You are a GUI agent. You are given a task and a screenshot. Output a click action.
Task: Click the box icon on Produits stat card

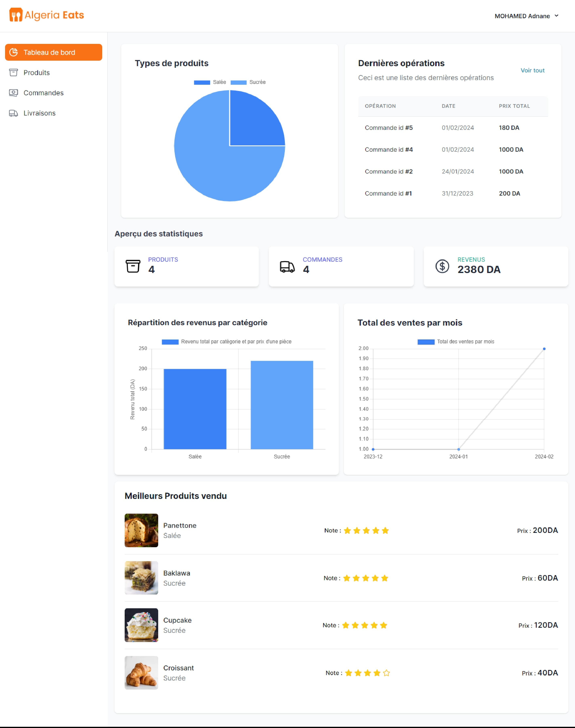[x=133, y=266]
